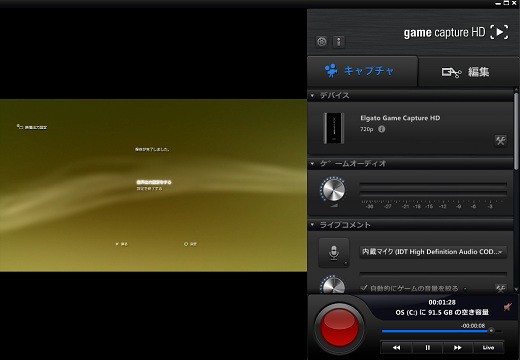This screenshot has height=360, width=520.
Task: Collapse the ライブコメント section
Action: [x=312, y=225]
